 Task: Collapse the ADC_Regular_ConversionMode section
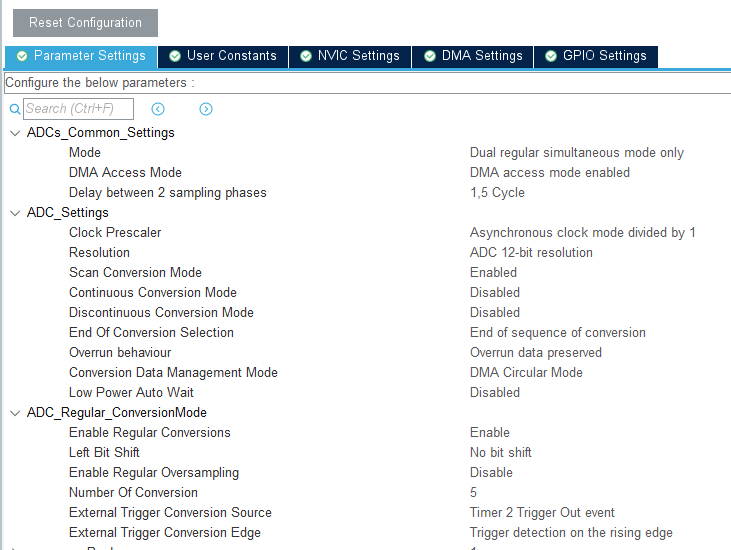click(x=15, y=413)
